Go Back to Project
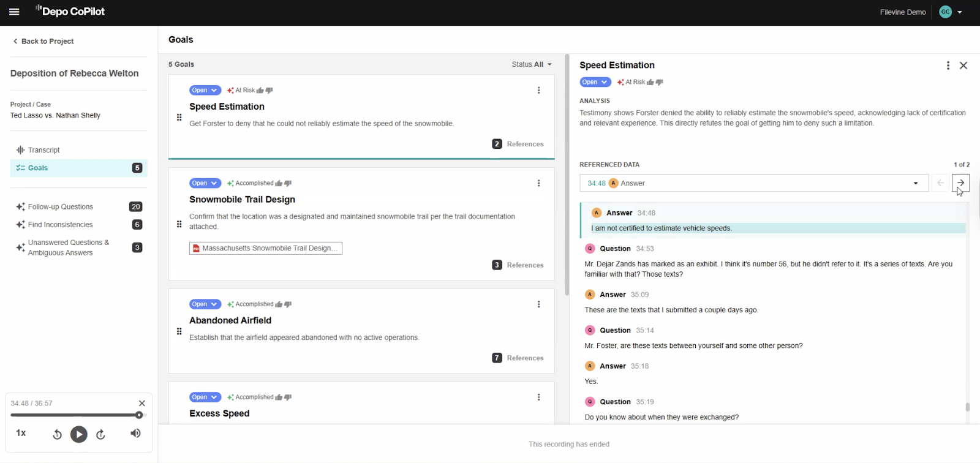Screen dimensions: 980x463 pyautogui.click(x=43, y=41)
